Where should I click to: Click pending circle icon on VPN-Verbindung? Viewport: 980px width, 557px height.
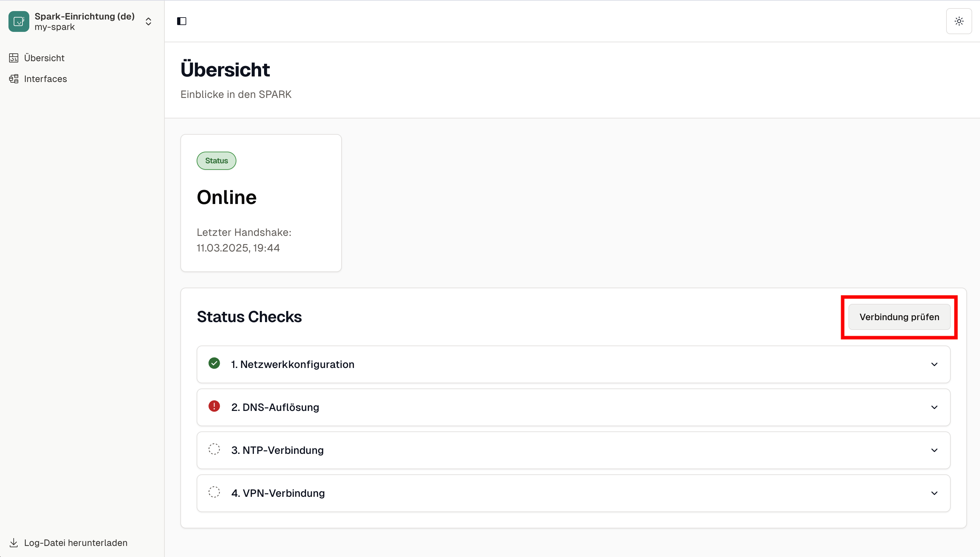point(214,492)
